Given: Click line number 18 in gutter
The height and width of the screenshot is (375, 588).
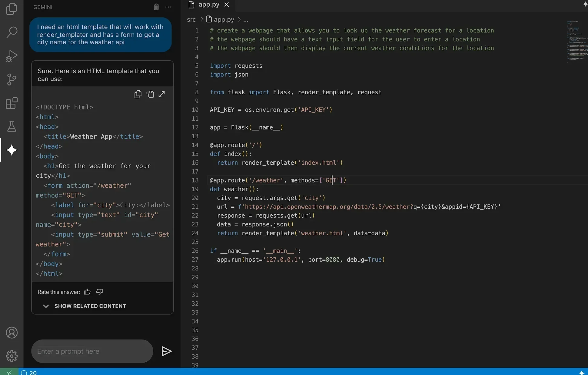Looking at the screenshot, I should click(195, 180).
